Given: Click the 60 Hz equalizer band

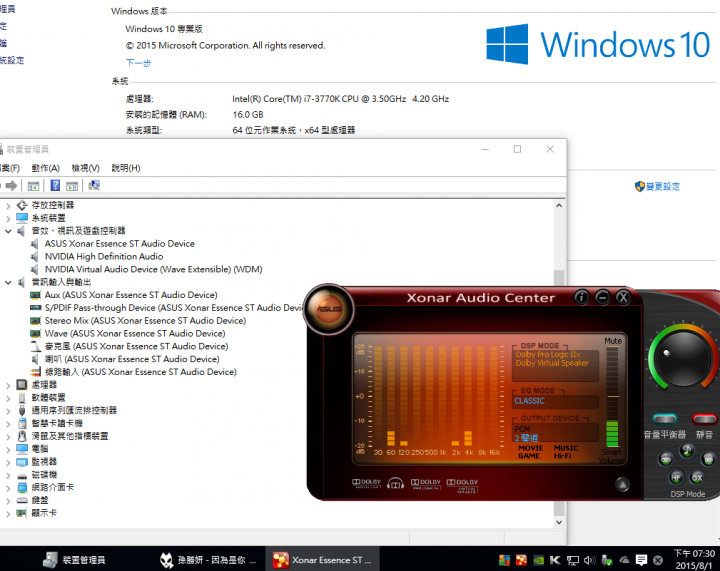Looking at the screenshot, I should click(391, 398).
